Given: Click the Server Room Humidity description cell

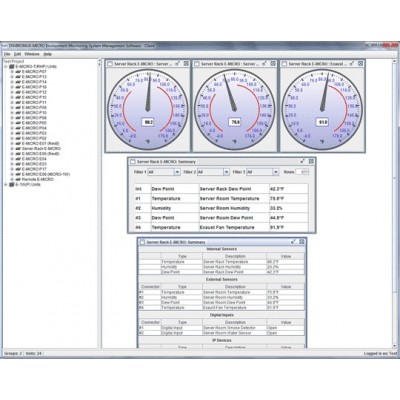Looking at the screenshot, I should pyautogui.click(x=234, y=208).
